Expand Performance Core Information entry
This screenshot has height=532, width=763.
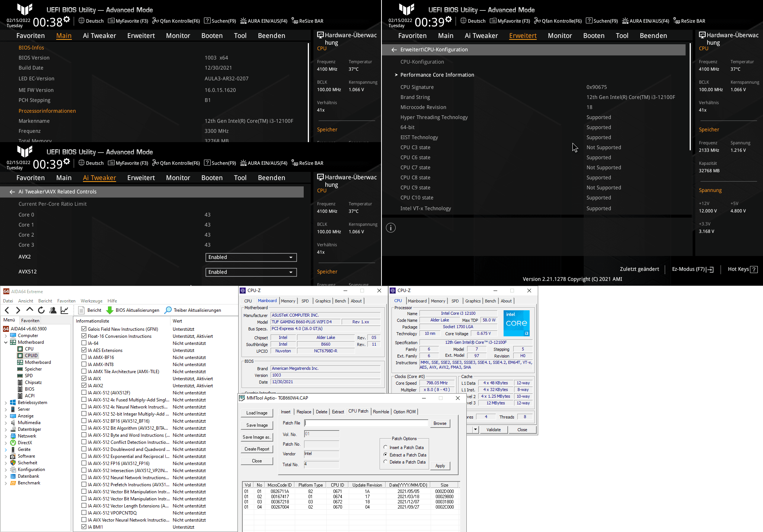pos(437,75)
